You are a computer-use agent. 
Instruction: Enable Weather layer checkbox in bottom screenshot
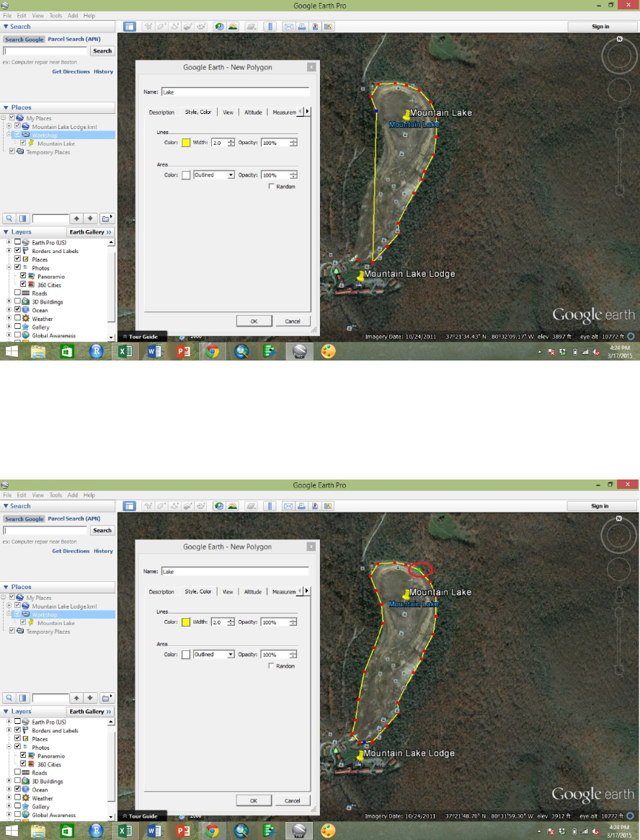point(17,798)
